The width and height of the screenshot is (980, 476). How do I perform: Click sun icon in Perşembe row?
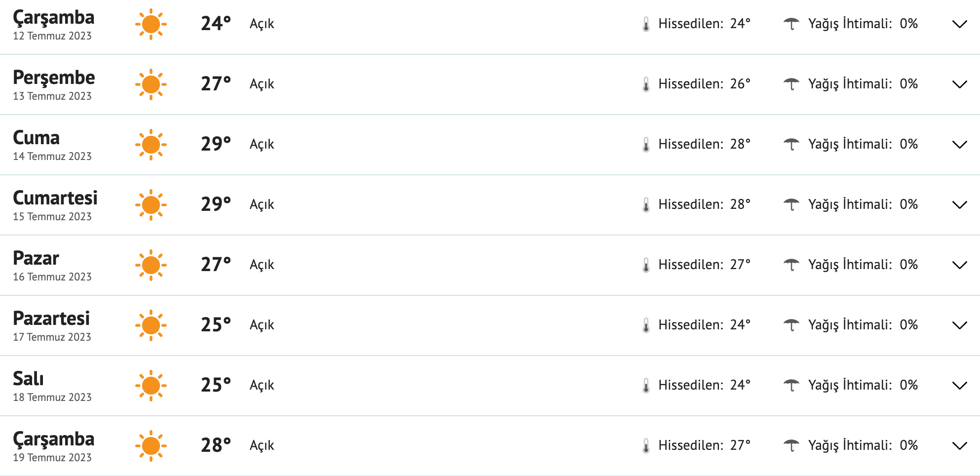point(151,84)
